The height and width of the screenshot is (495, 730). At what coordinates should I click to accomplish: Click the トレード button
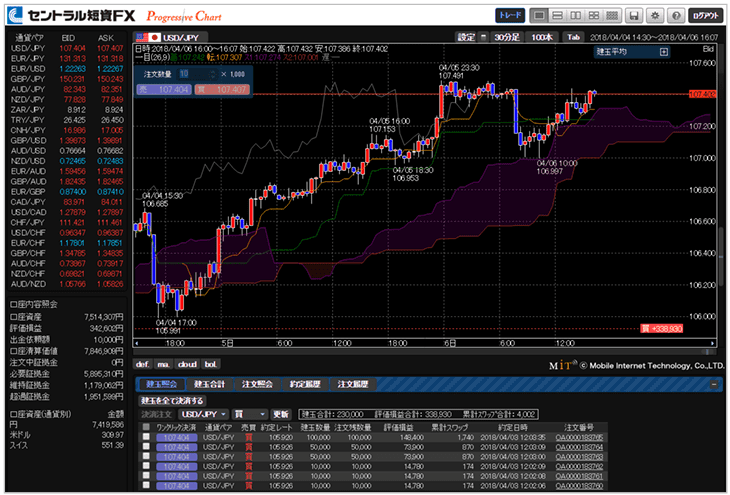click(510, 15)
